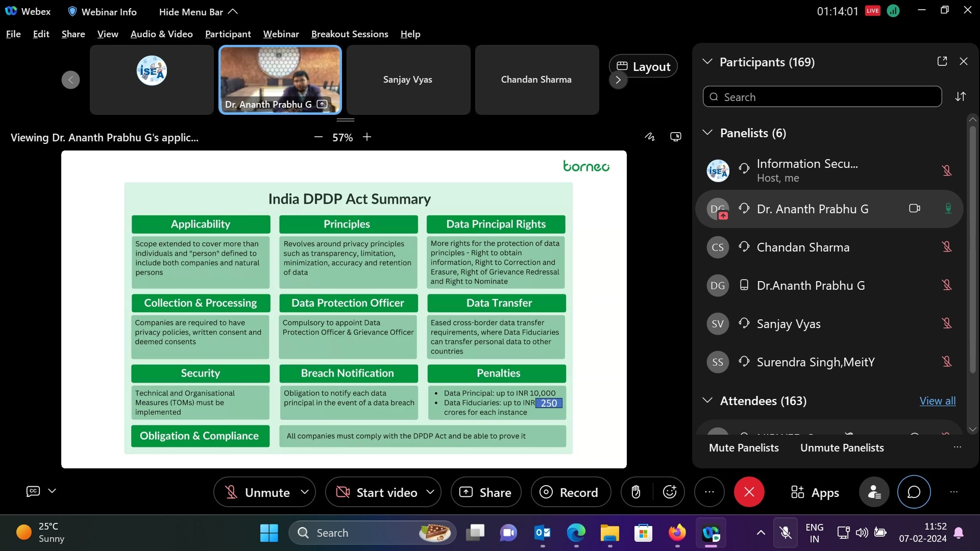Pop out the Participants panel
980x551 pixels.
point(942,61)
